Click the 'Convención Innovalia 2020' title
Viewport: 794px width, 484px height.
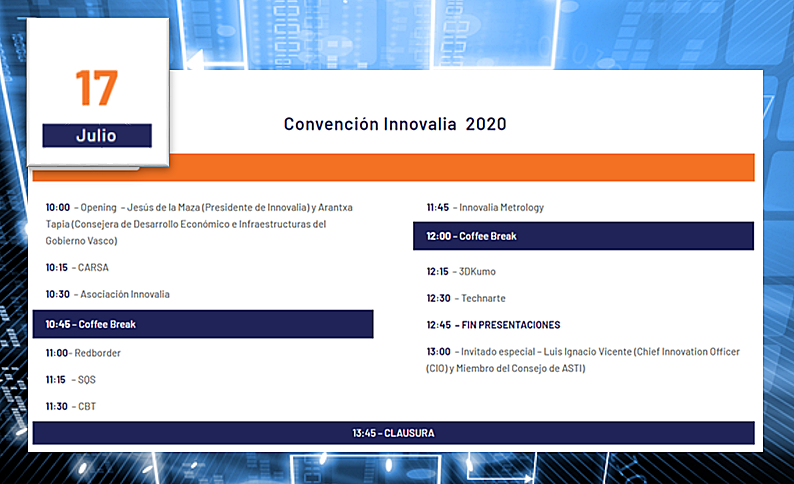394,124
